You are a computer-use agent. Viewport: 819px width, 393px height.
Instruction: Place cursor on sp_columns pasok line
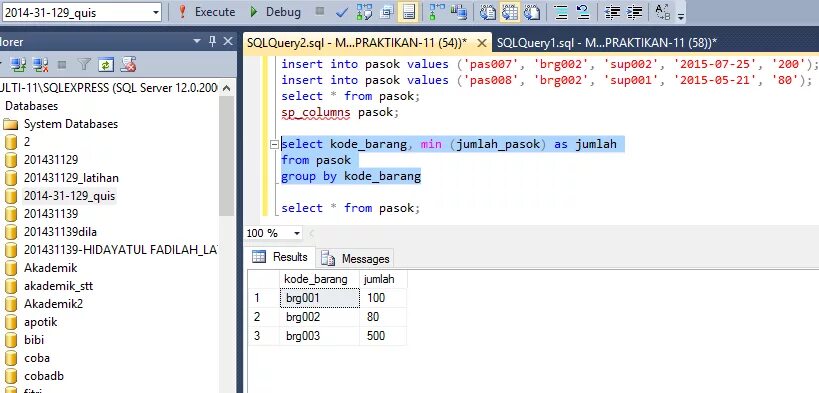[341, 112]
